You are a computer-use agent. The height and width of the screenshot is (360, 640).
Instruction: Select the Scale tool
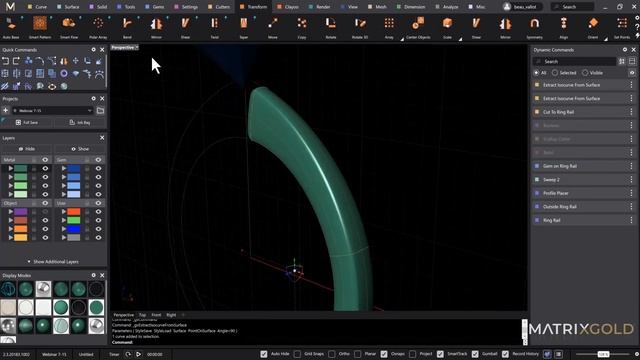447,27
